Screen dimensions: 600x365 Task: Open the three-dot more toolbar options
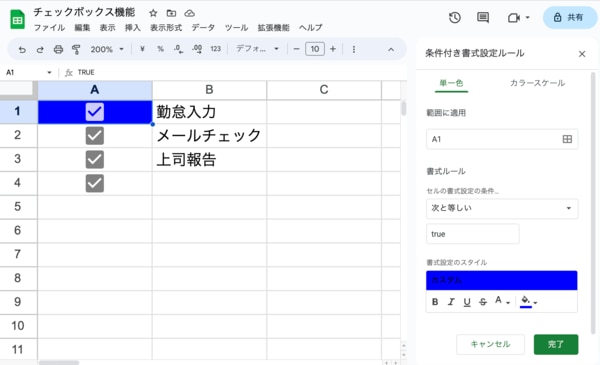point(354,49)
